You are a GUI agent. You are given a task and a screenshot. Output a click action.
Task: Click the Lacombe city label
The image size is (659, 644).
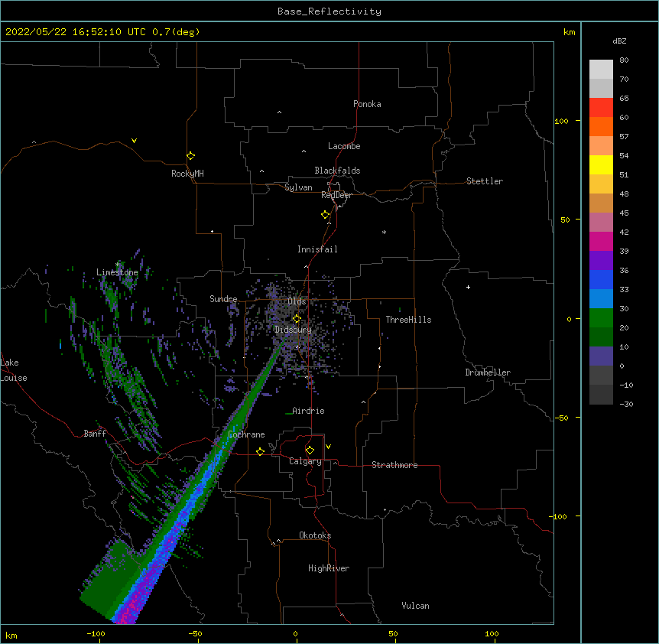[x=344, y=146]
